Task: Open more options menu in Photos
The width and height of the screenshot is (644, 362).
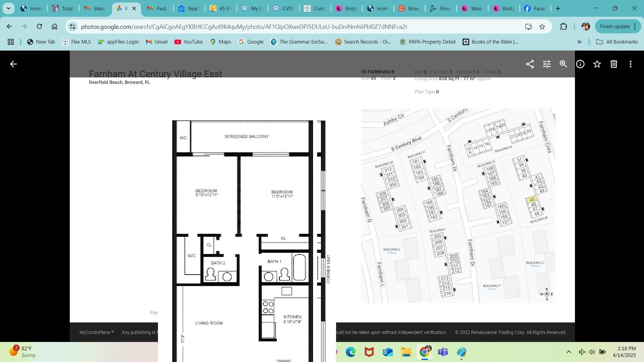Action: (631, 64)
